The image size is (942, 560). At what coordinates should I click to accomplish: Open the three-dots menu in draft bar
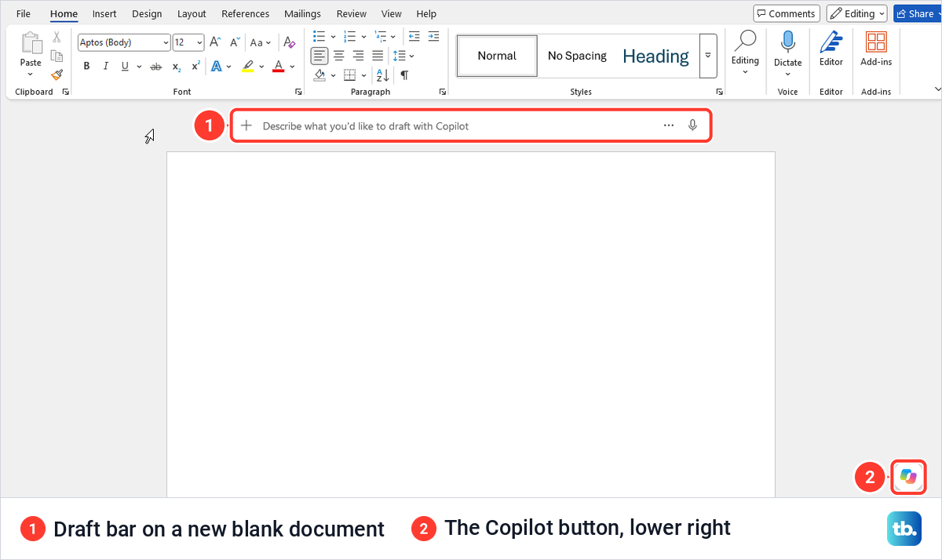point(669,125)
